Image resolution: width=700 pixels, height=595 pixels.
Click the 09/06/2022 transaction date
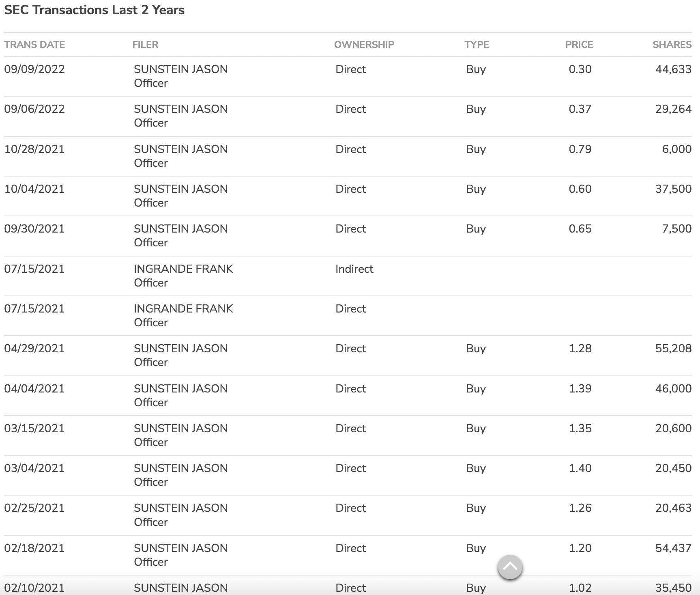(34, 109)
